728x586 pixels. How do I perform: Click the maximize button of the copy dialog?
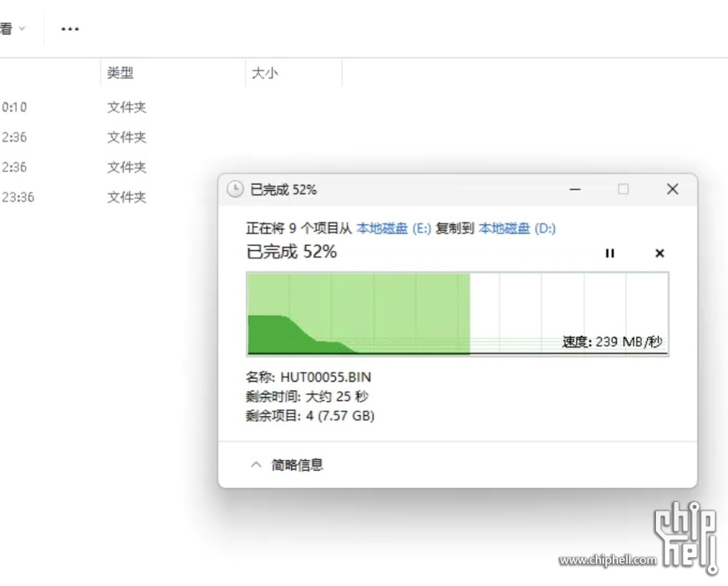tap(623, 189)
